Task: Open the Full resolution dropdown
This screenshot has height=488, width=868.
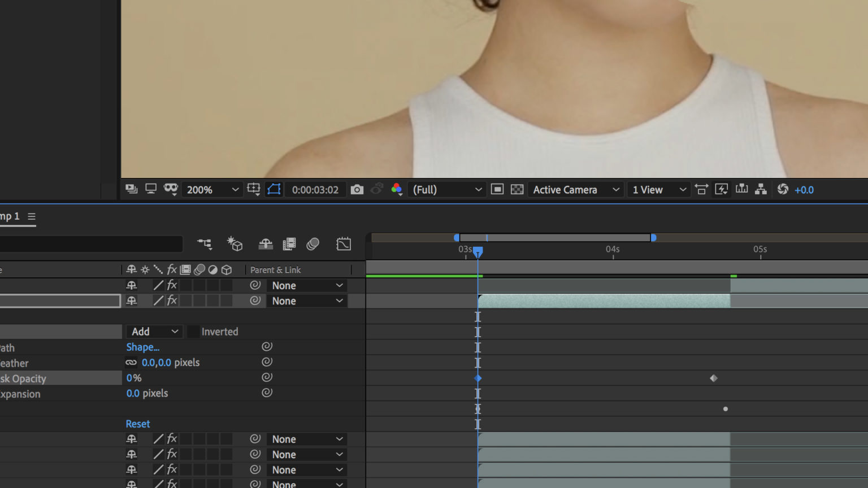Action: [446, 189]
